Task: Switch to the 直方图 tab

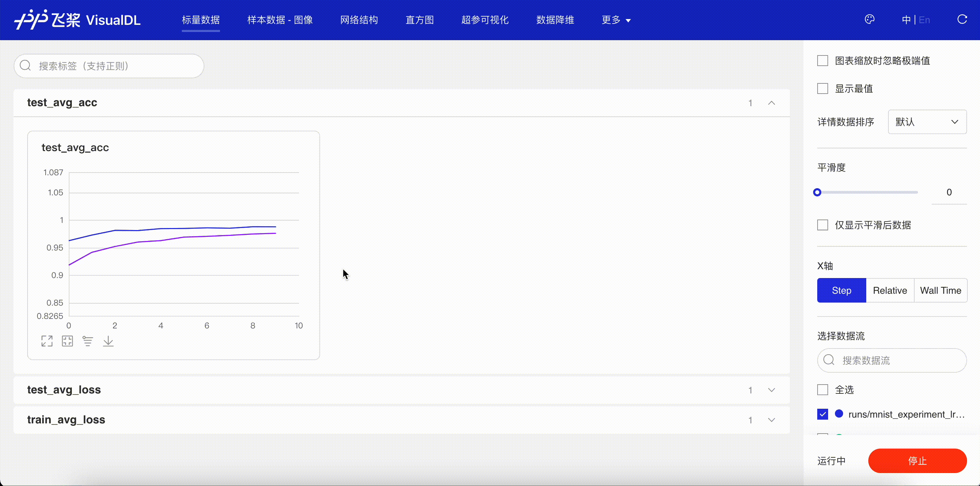Action: 420,20
